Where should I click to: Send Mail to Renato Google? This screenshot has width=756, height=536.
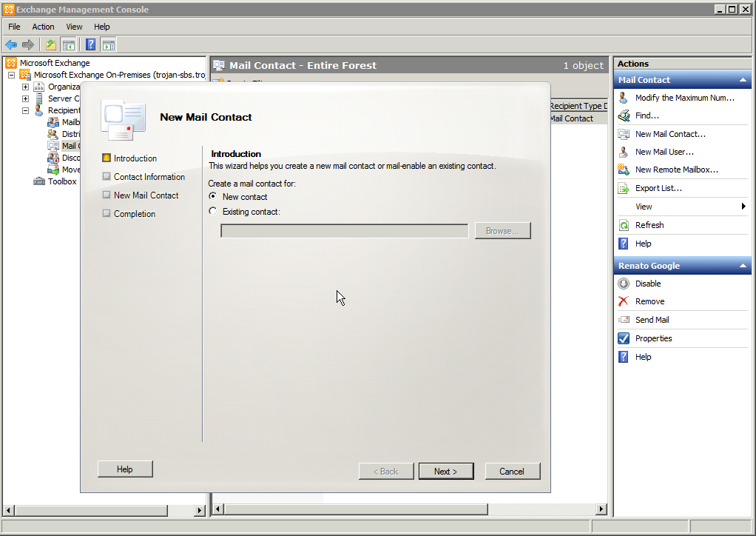pos(651,319)
